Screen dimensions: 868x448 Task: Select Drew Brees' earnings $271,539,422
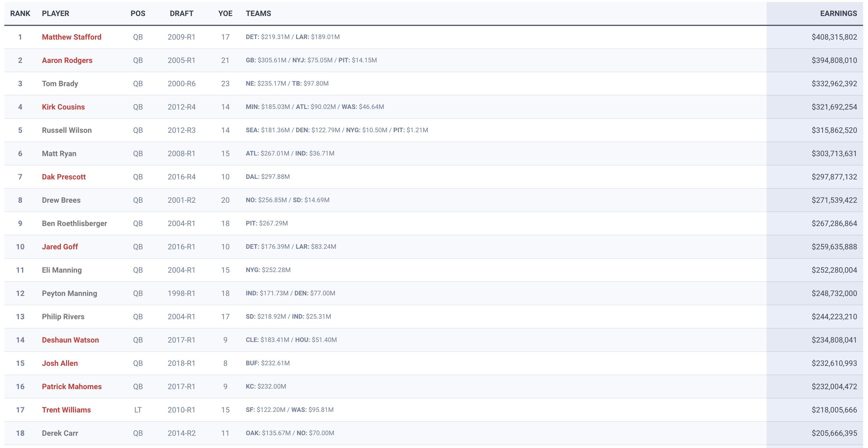[x=834, y=200]
